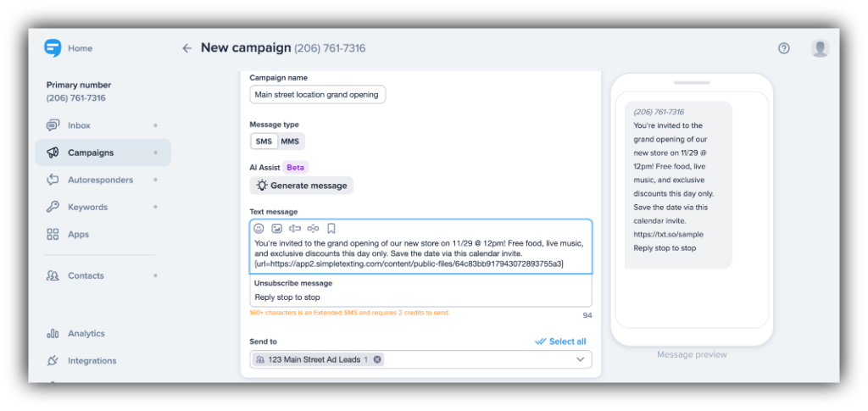The width and height of the screenshot is (868, 411).
Task: Open saved templates bookmark icon
Action: [x=331, y=228]
